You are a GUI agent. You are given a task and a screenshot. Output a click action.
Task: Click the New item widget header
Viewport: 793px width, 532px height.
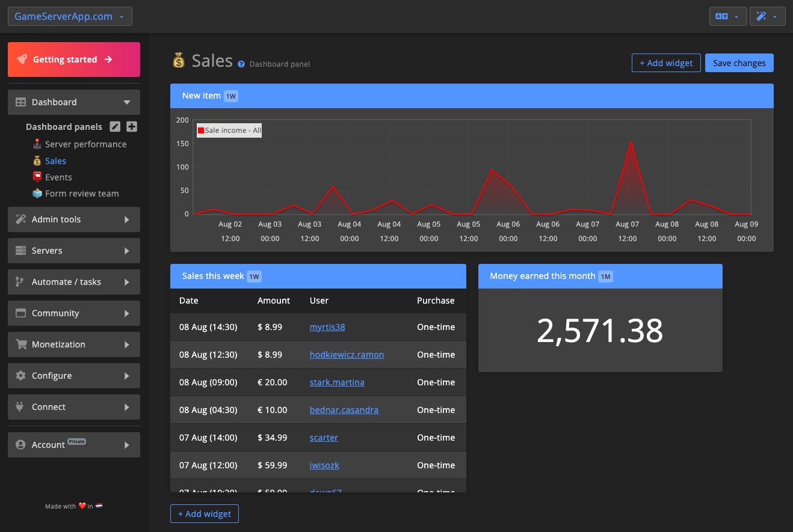[472, 96]
